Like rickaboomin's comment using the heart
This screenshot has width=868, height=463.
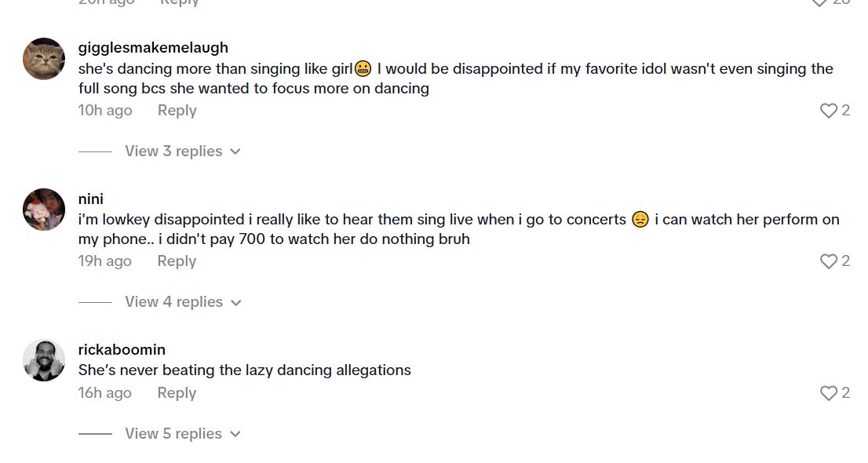tap(828, 393)
